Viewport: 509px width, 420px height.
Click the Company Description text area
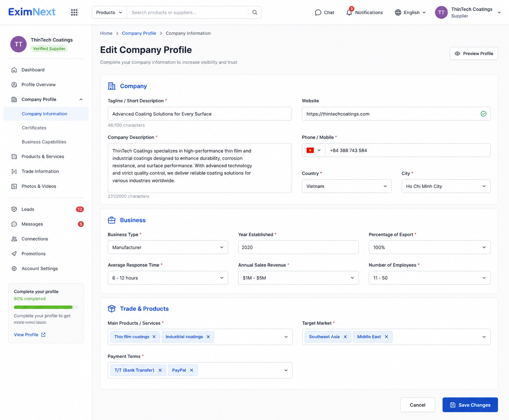(200, 168)
